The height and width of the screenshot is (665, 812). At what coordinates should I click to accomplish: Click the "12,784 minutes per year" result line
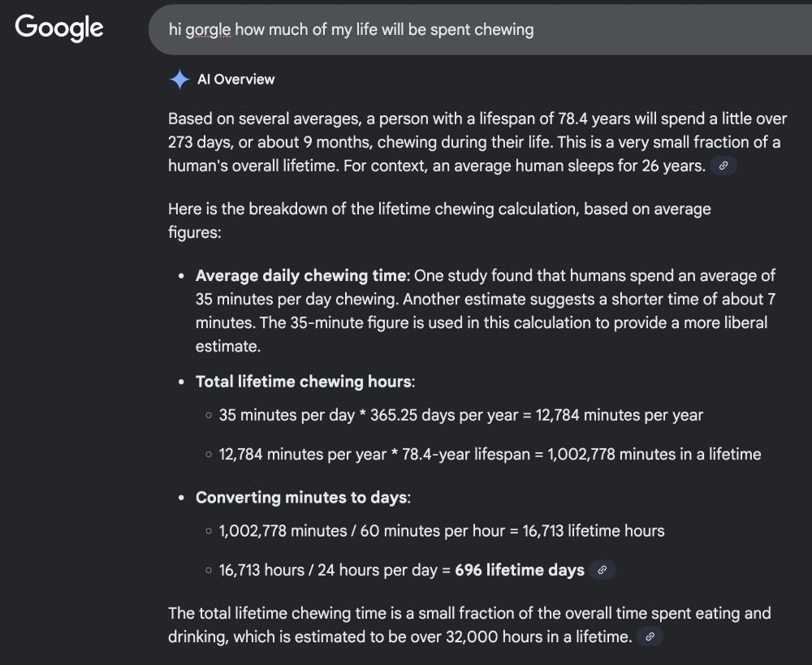460,415
